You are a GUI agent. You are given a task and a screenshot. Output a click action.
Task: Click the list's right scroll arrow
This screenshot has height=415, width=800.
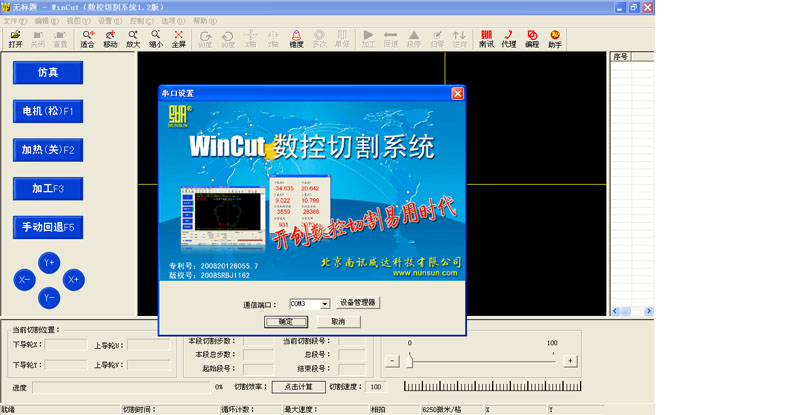coord(648,311)
